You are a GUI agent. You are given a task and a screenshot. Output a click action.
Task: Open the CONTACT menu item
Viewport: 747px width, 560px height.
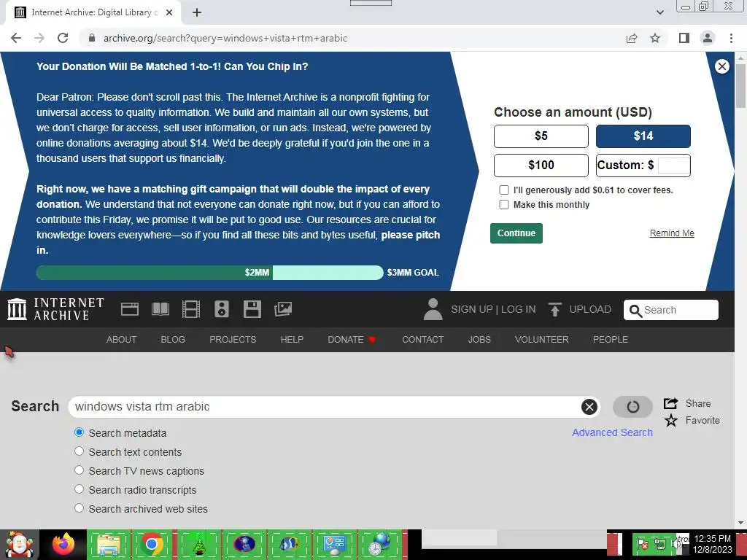[422, 340]
